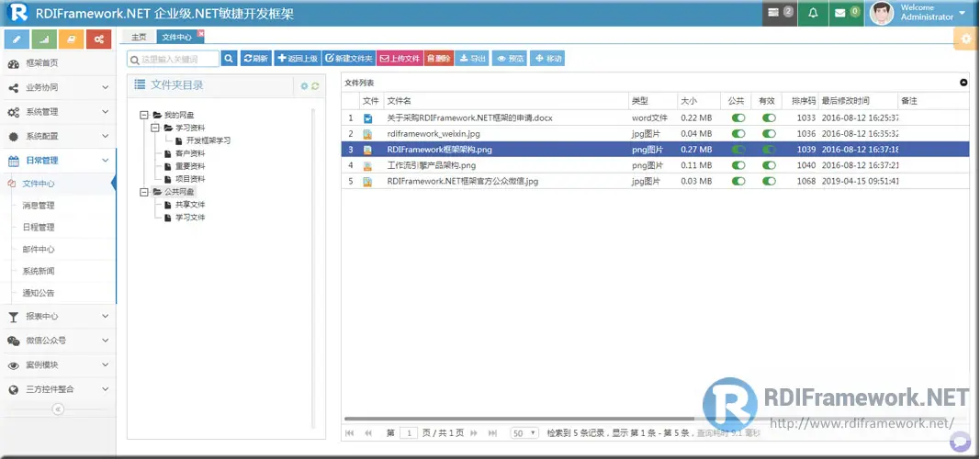Close the 文件中心 tab
Screen dimensions: 980x459
[x=200, y=32]
